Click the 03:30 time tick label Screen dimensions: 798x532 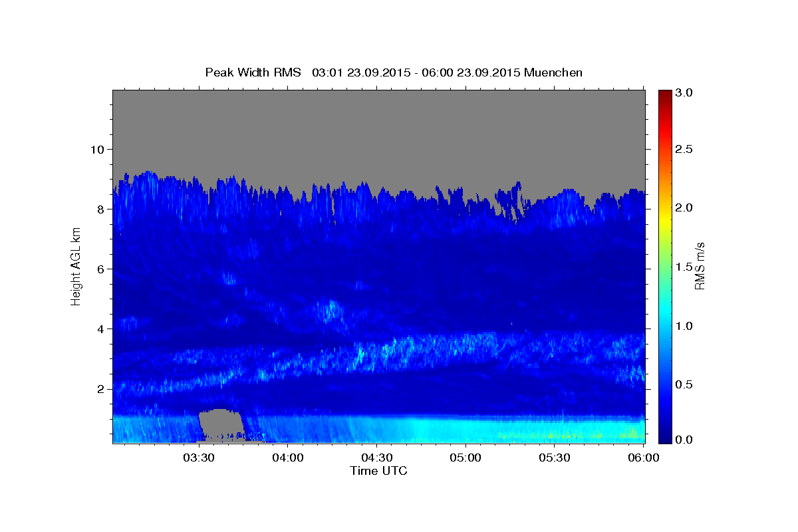pyautogui.click(x=198, y=458)
